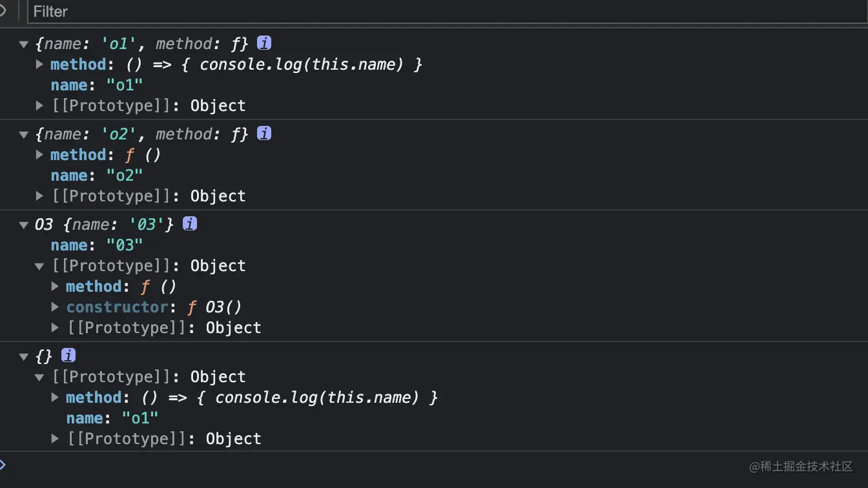Click the name: "03" property value
The height and width of the screenshot is (488, 868).
(125, 245)
